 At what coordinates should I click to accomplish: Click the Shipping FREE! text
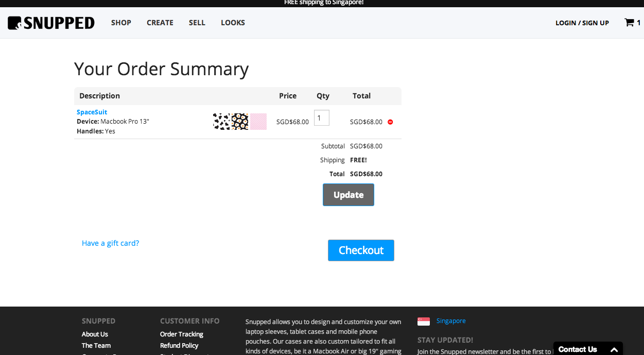[x=358, y=160]
